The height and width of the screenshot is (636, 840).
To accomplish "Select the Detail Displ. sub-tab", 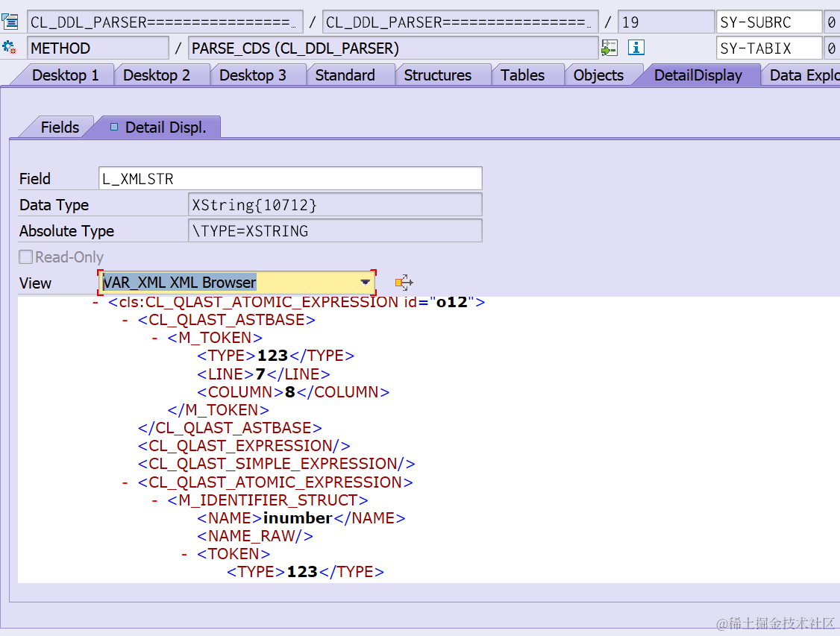I will tap(159, 127).
